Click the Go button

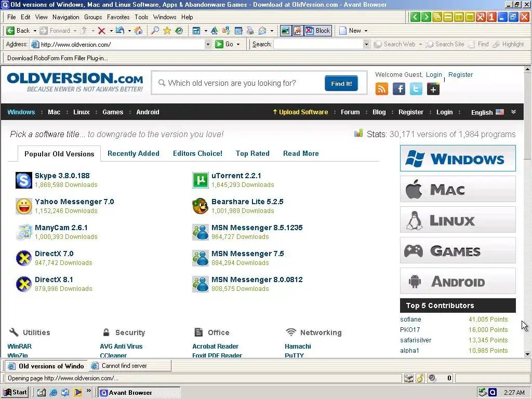click(225, 45)
